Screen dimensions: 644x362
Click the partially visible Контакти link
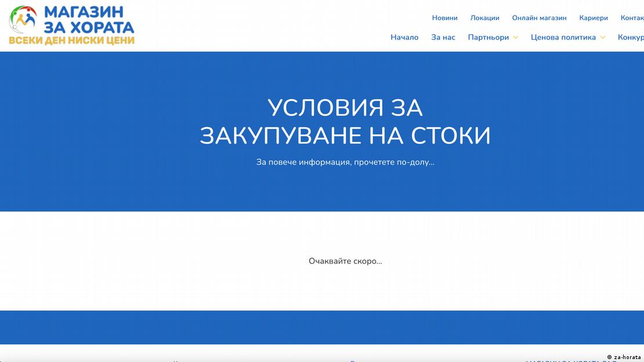click(632, 18)
